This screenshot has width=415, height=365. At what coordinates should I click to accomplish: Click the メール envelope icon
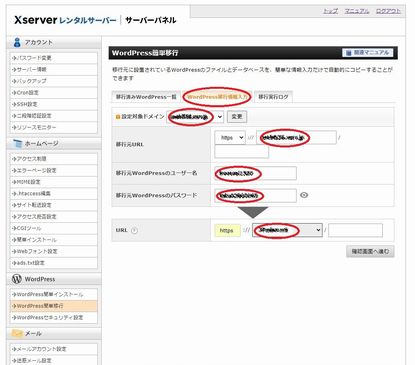coord(17,333)
